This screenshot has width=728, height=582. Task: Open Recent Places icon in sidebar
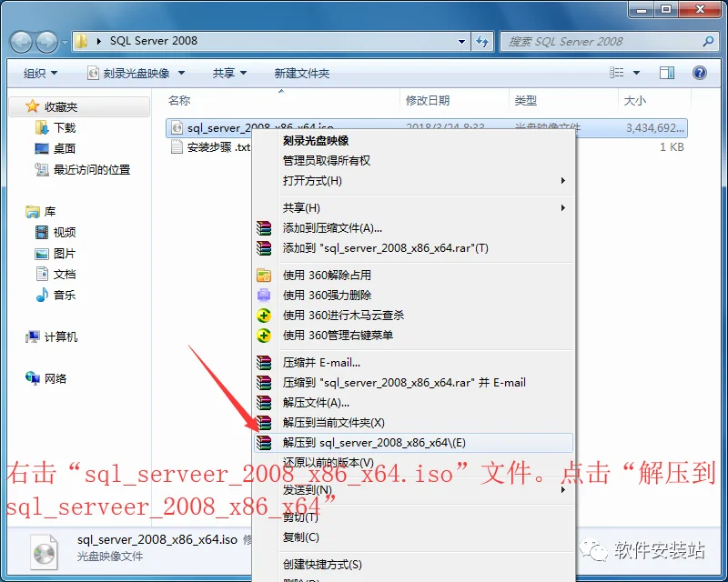point(42,169)
